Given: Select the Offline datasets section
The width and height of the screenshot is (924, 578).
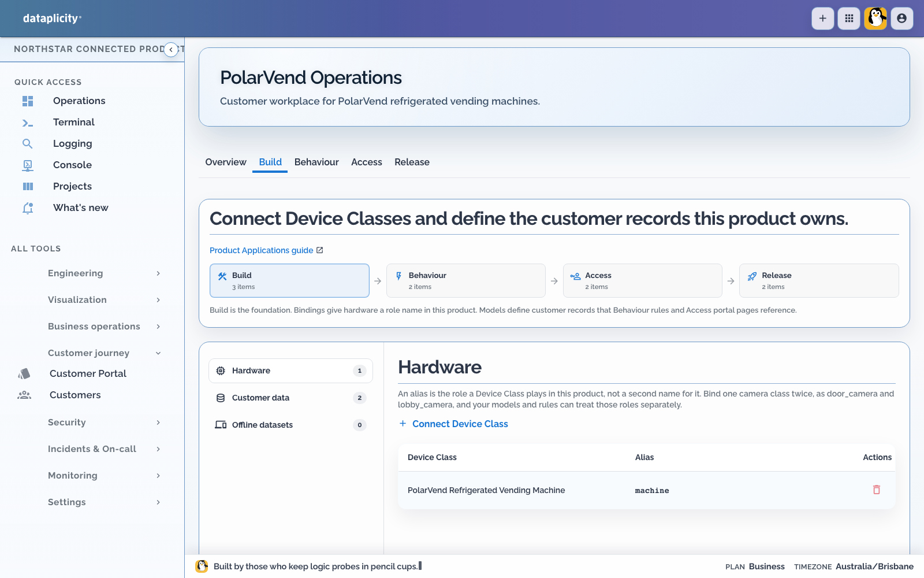Looking at the screenshot, I should coord(290,425).
